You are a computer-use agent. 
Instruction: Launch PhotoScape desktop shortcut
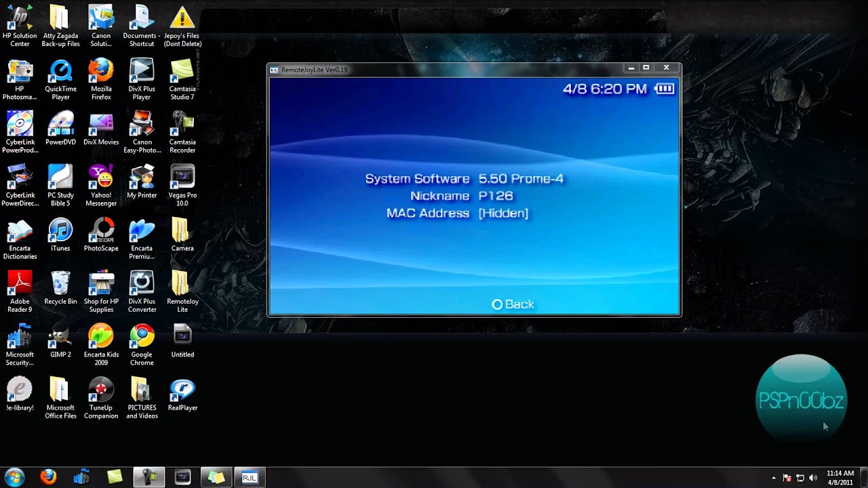[101, 235]
